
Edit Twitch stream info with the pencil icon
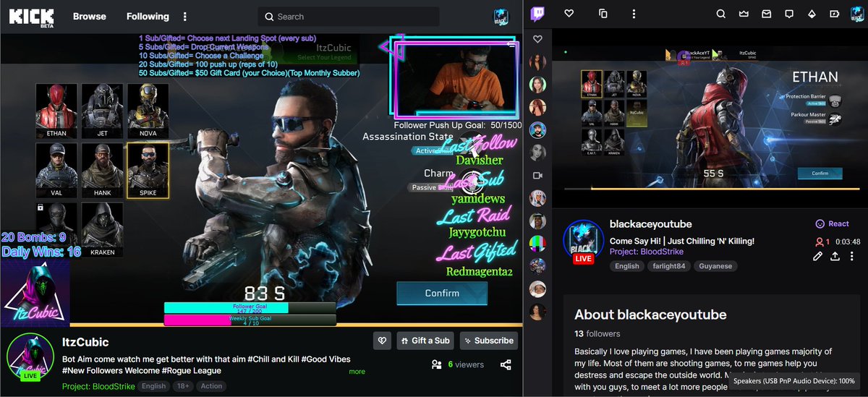click(817, 256)
